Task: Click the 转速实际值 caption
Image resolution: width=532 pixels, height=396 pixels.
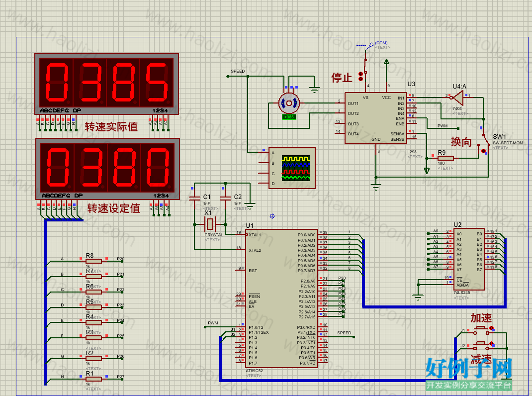Action: (111, 127)
